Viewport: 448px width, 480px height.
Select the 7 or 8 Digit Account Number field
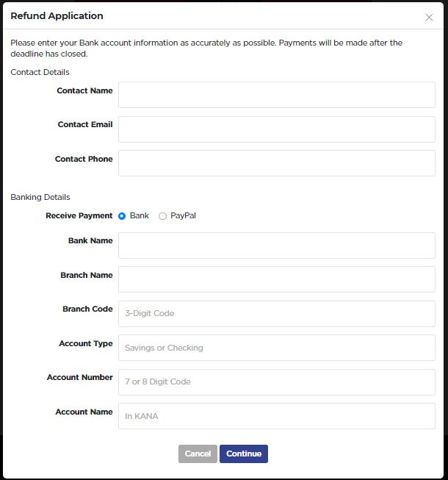pos(277,382)
